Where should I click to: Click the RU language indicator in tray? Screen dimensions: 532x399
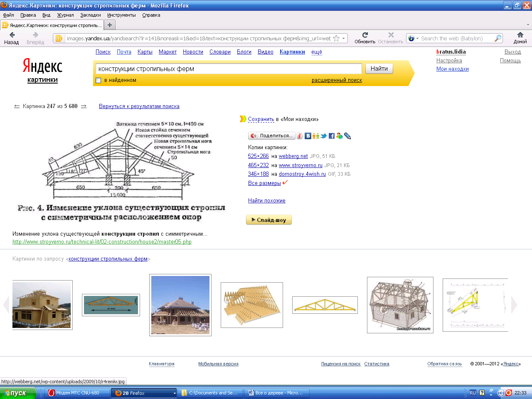(x=473, y=393)
